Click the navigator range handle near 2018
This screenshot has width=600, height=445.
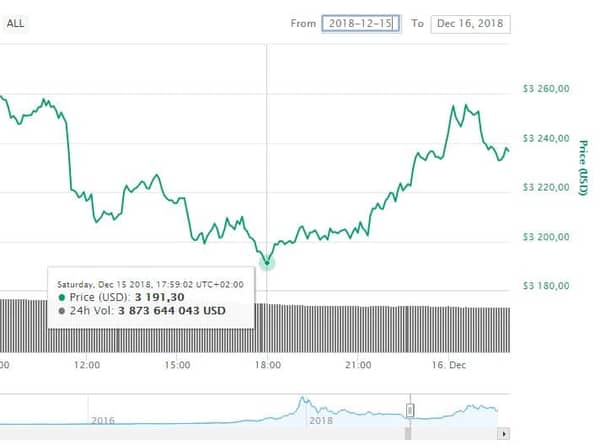pyautogui.click(x=410, y=411)
